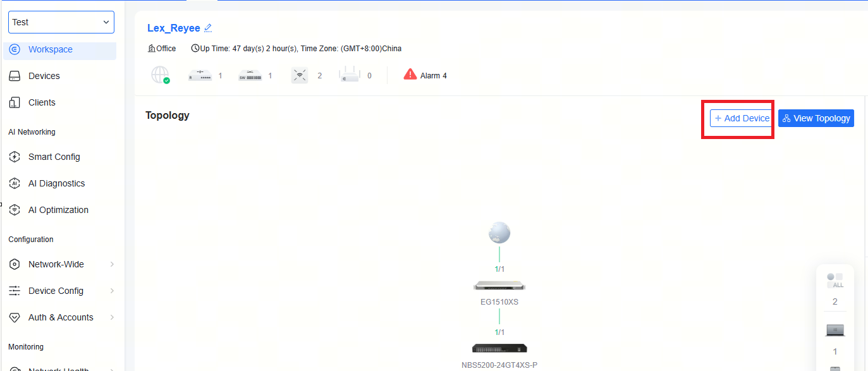This screenshot has width=868, height=371.
Task: Click the internet globe status icon in header
Action: pos(161,75)
